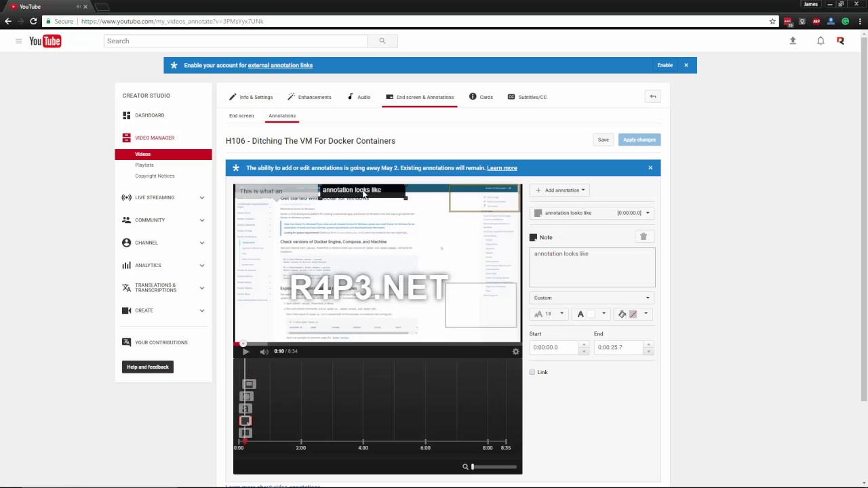
Task: Select the Annotations sub-tab
Action: tap(282, 116)
